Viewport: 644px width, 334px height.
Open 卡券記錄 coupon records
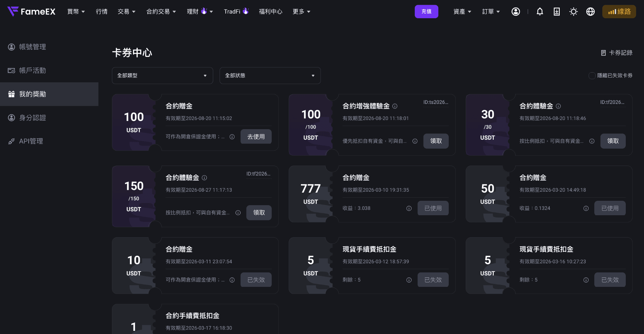(x=617, y=53)
